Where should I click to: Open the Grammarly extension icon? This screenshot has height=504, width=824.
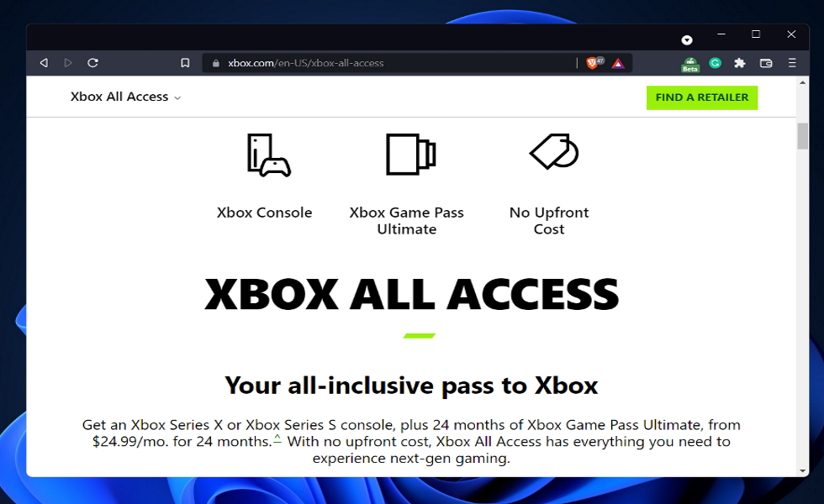715,63
